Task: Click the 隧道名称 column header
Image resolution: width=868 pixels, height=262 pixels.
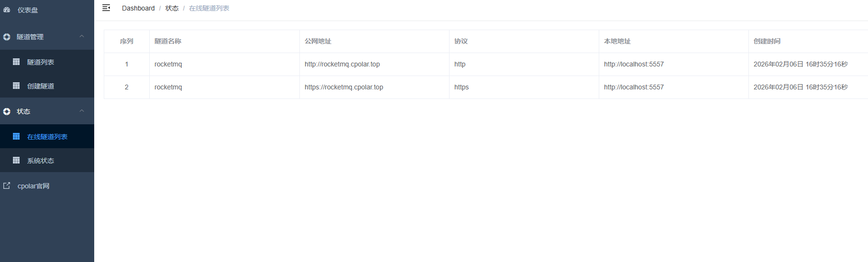Action: click(168, 41)
